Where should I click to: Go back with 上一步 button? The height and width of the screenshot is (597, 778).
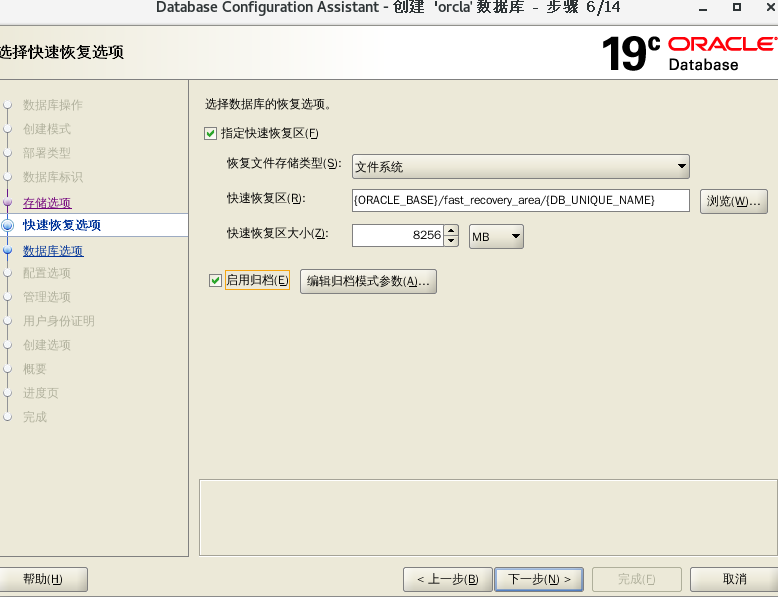[x=448, y=579]
